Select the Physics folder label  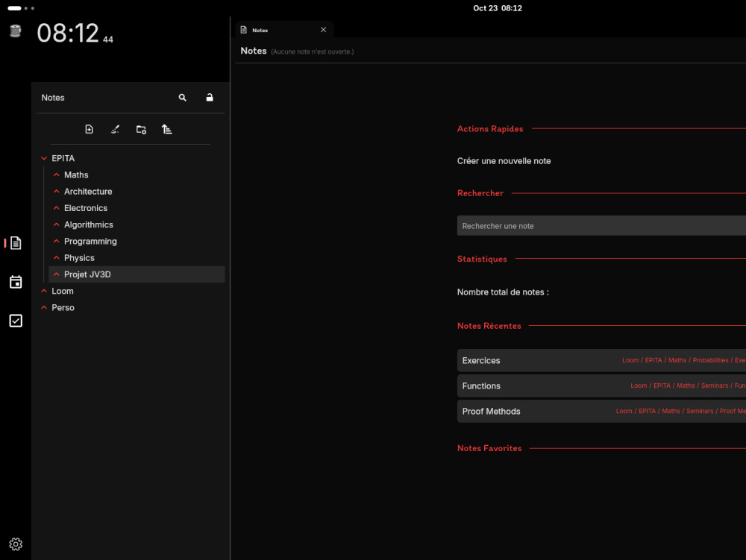[79, 258]
